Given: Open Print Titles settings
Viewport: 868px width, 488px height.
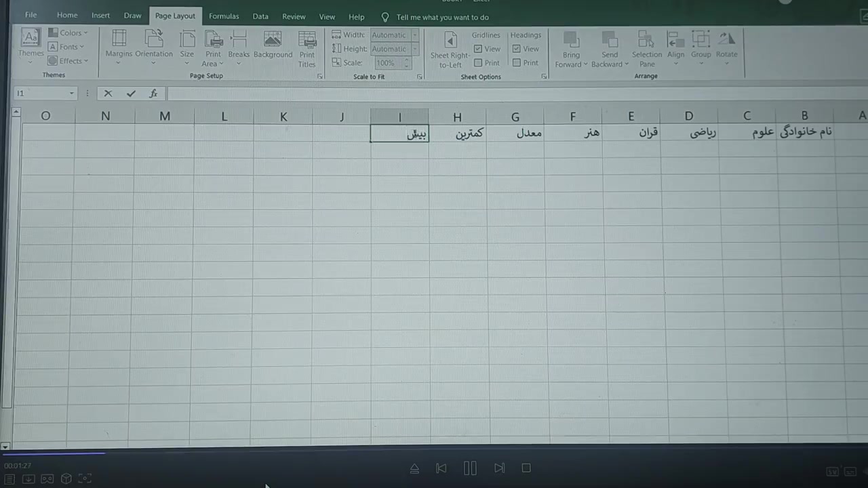Looking at the screenshot, I should pos(307,49).
